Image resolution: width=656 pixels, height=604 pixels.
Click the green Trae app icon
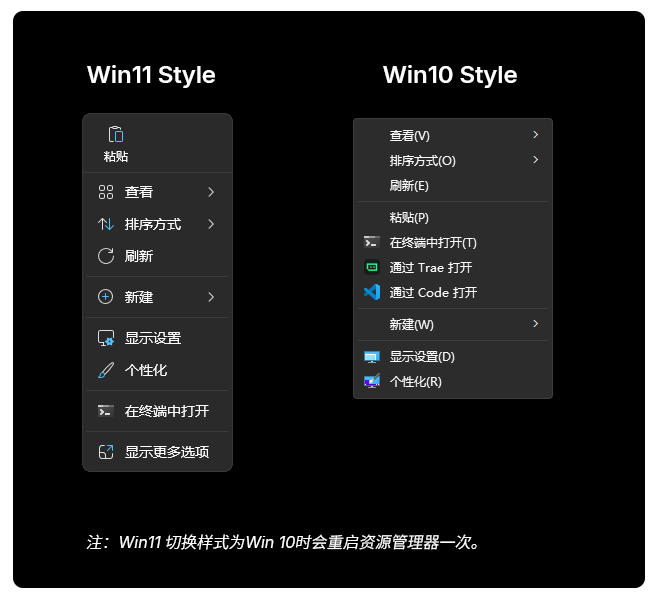[372, 267]
